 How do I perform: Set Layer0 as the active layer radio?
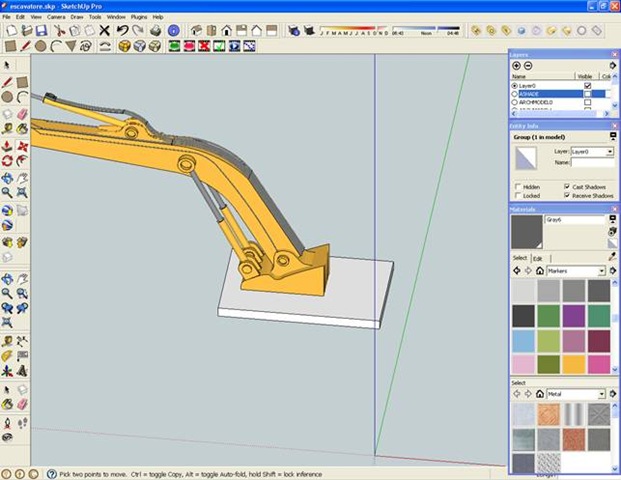pyautogui.click(x=514, y=86)
